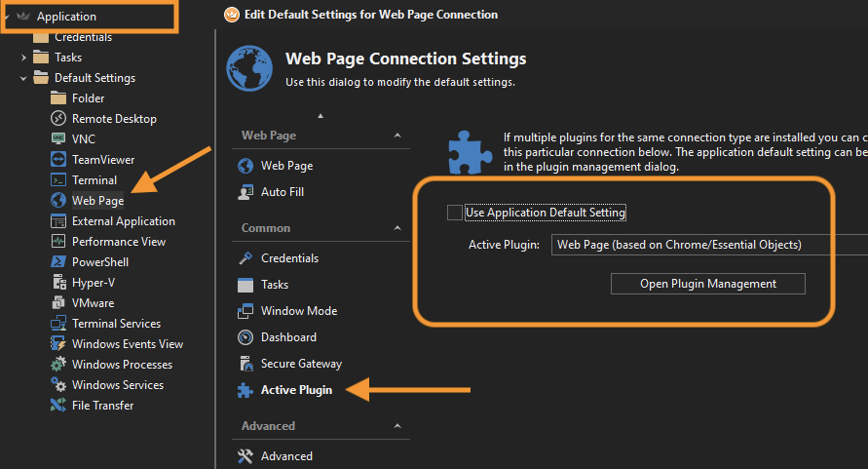868x469 pixels.
Task: Click the Remote Desktop icon
Action: click(x=57, y=119)
